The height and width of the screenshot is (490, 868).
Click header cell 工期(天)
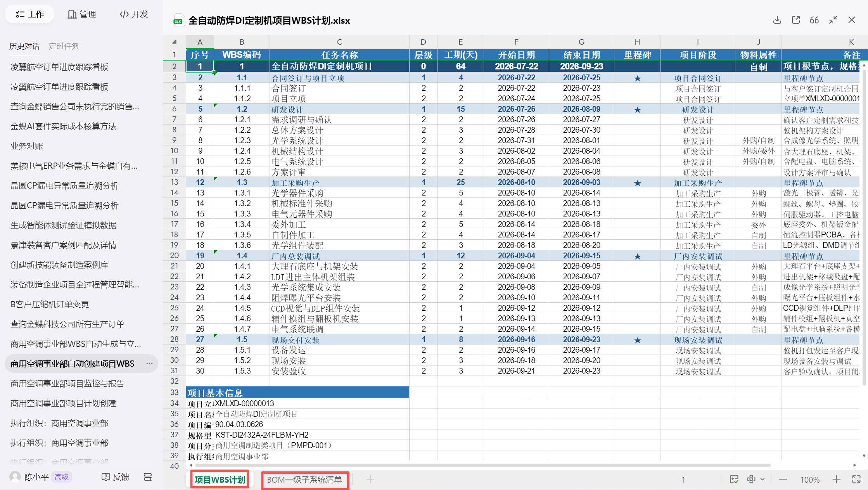(x=460, y=55)
